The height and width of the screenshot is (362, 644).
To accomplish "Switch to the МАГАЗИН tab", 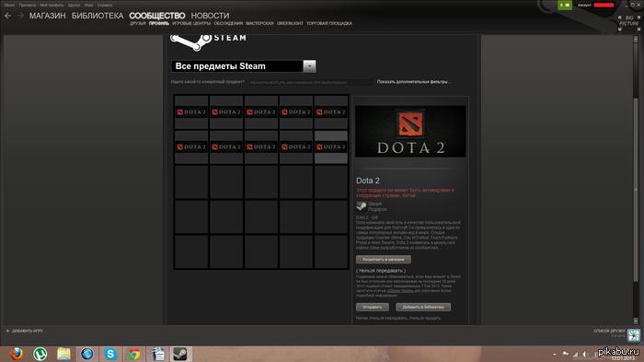I will [x=47, y=16].
